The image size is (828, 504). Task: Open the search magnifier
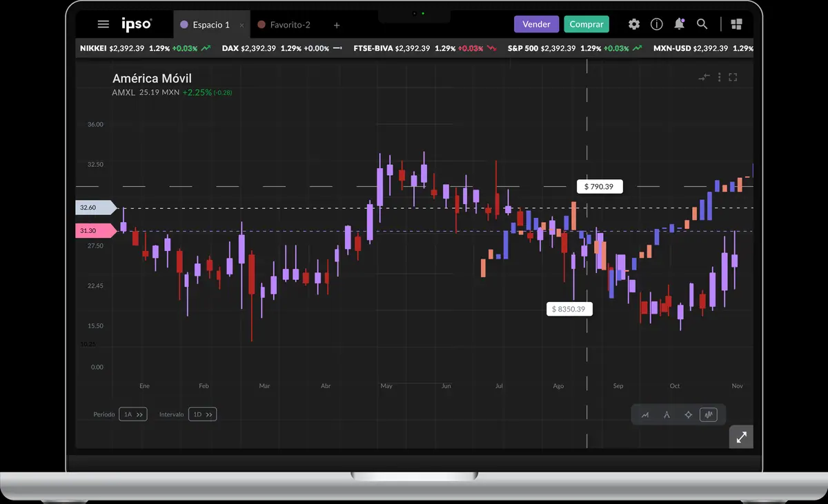pos(702,24)
